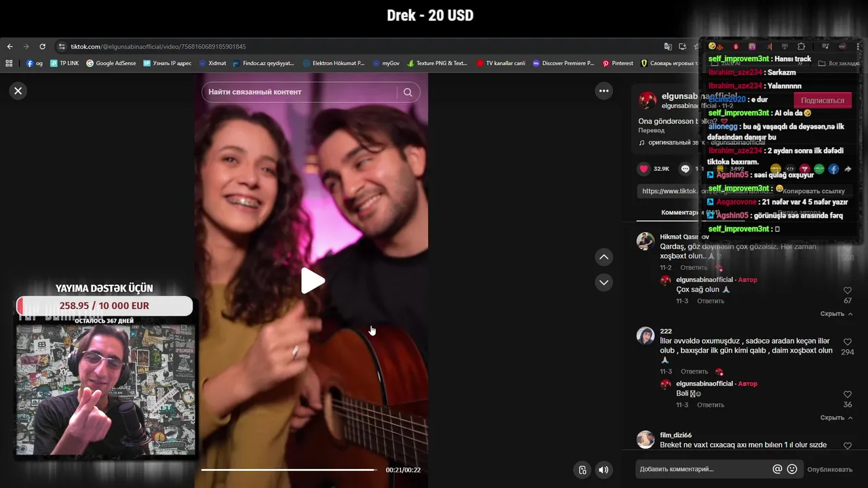Open the Elektron Hökumət bookmark

[334, 63]
